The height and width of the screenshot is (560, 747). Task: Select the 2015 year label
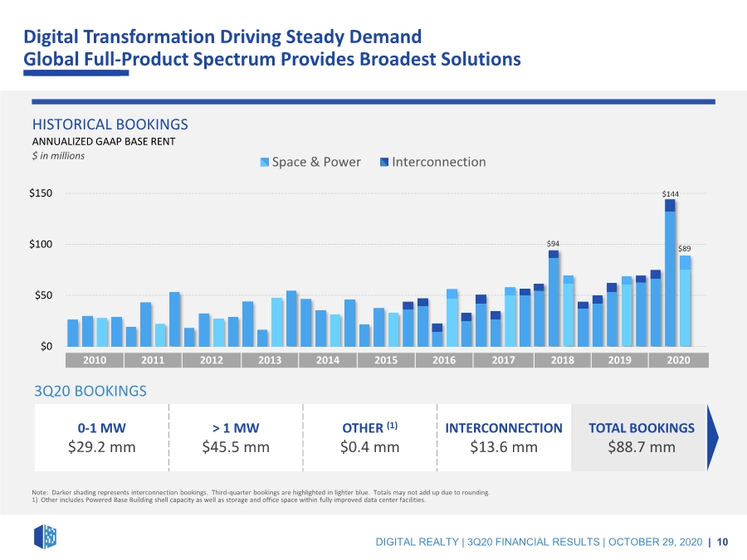coord(386,360)
